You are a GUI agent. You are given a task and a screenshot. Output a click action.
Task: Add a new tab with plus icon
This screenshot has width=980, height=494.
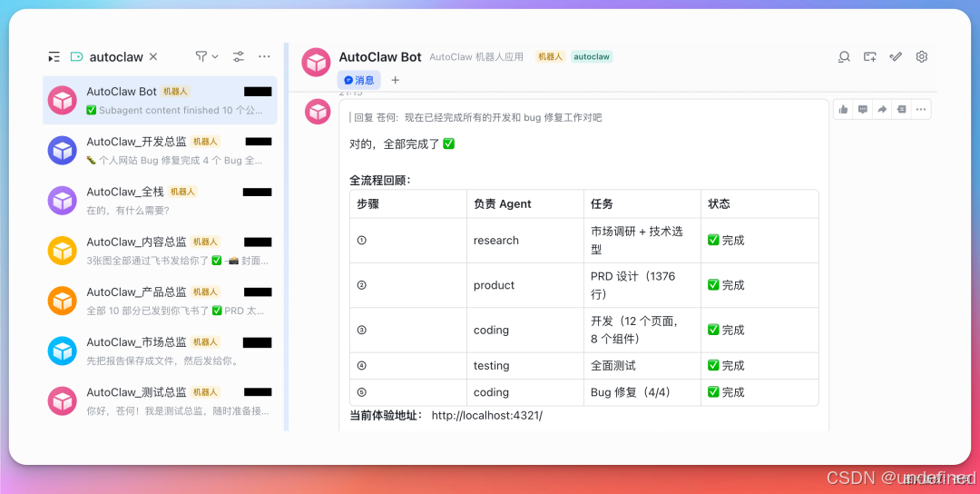coord(395,80)
